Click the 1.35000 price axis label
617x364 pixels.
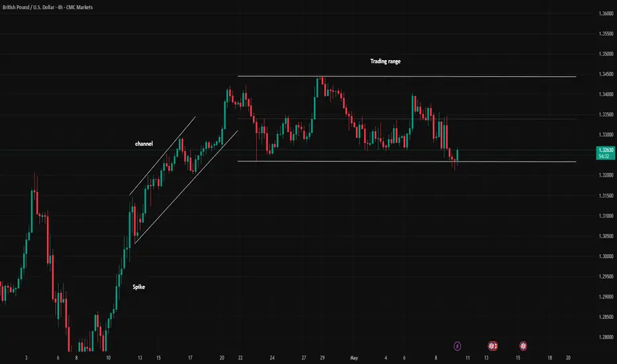point(606,54)
